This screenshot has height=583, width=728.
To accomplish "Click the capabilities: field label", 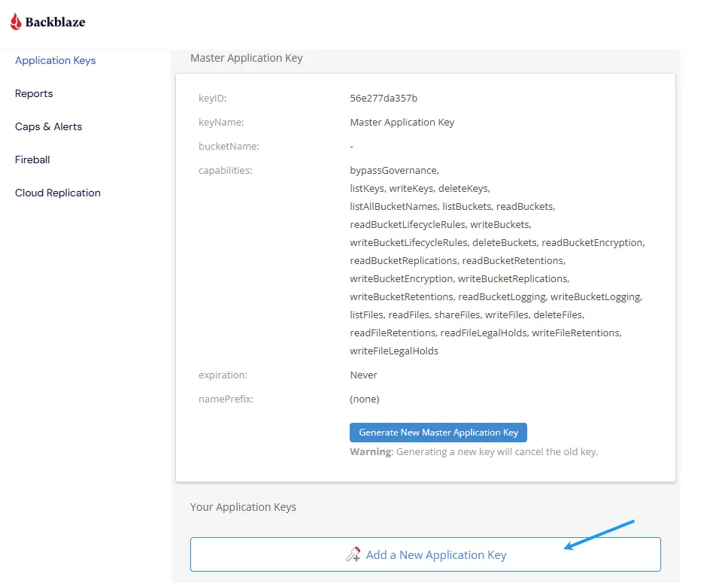I will (x=225, y=171).
